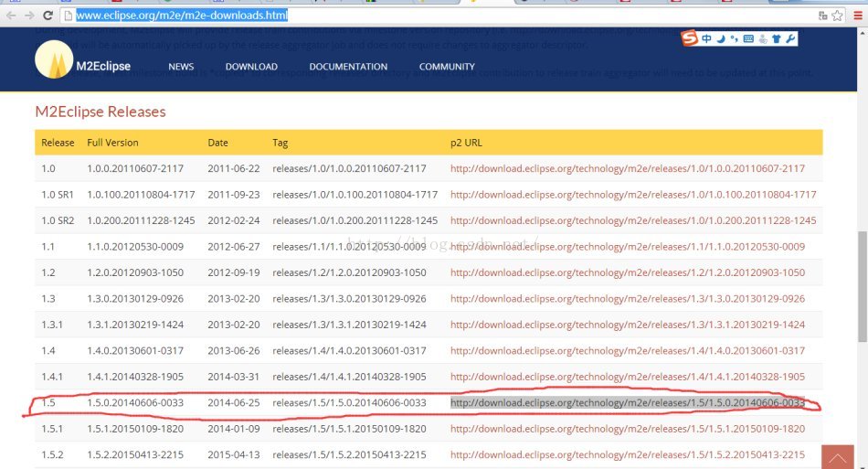Open p2 URL for release 1.0.0.20110607-2117

click(x=627, y=168)
